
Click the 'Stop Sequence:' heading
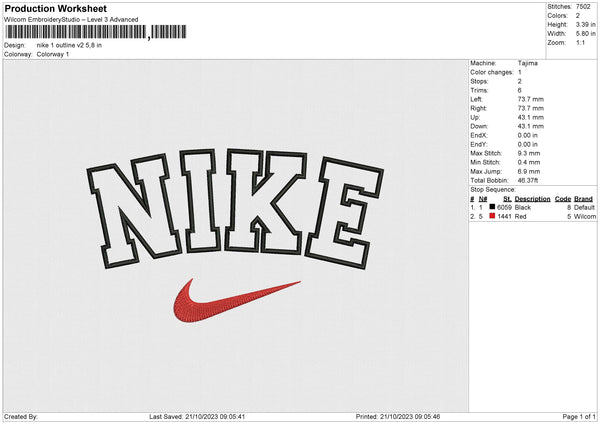(493, 190)
